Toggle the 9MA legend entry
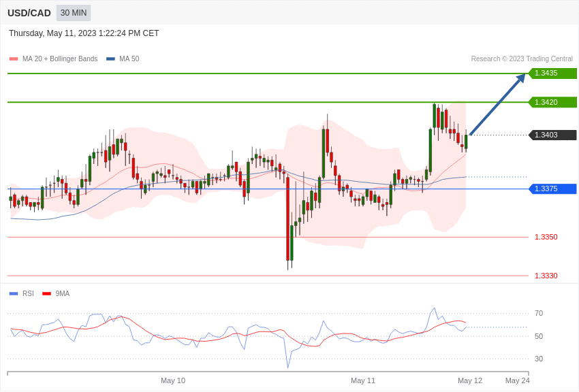The height and width of the screenshot is (392, 579). pos(56,293)
